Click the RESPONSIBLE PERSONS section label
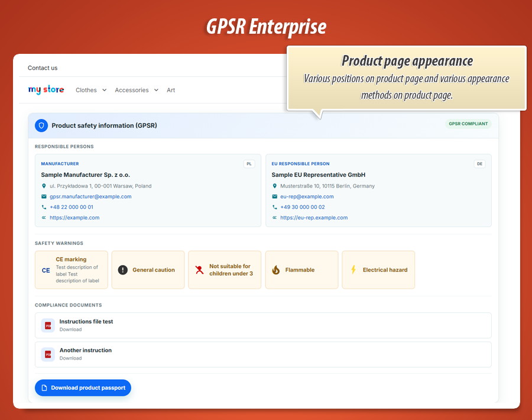The width and height of the screenshot is (532, 420). [64, 147]
